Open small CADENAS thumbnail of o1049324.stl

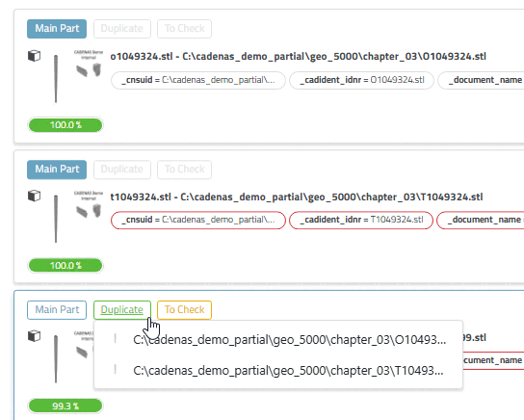tap(89, 64)
